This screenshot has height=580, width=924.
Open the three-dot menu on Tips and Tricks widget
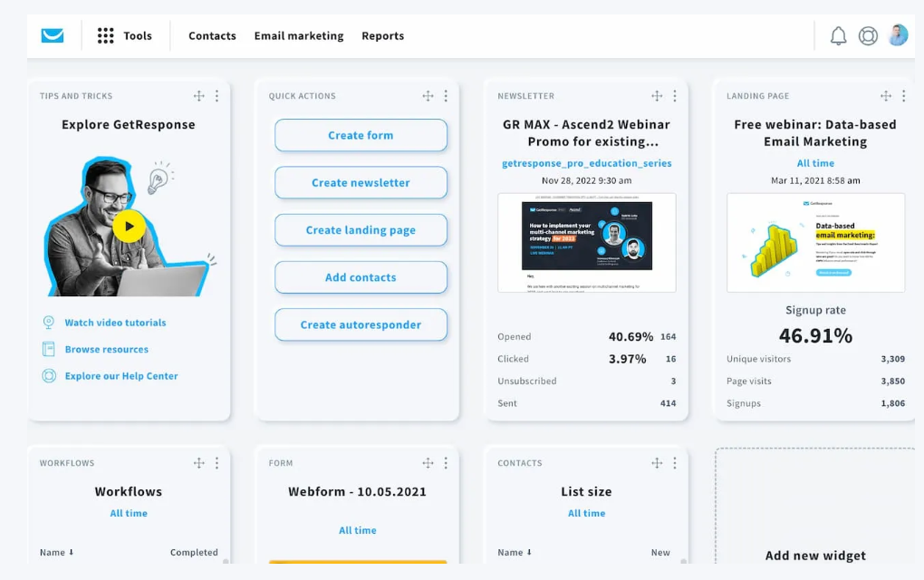[x=217, y=96]
